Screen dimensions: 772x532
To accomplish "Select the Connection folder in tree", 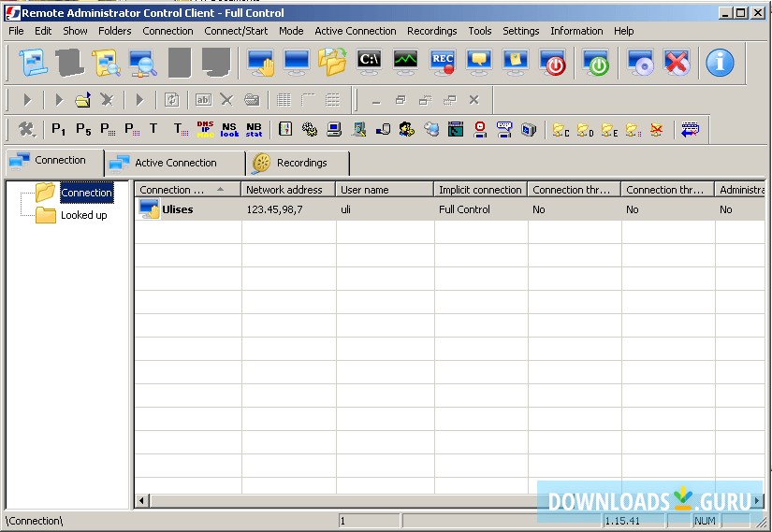I will pos(87,193).
